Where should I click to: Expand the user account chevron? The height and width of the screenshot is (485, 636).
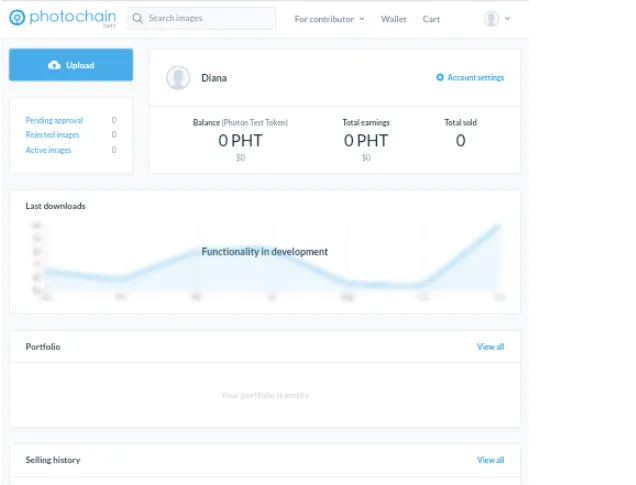[507, 19]
